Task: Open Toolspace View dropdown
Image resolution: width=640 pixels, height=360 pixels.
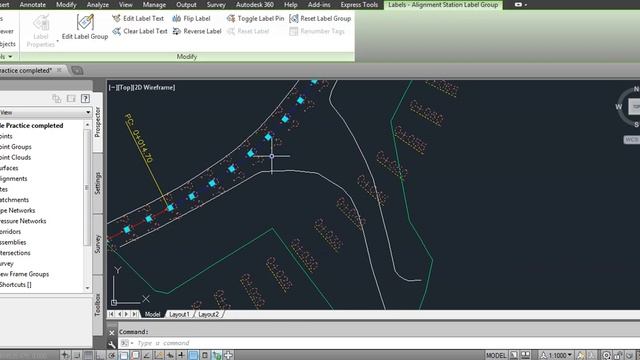Action: point(46,112)
